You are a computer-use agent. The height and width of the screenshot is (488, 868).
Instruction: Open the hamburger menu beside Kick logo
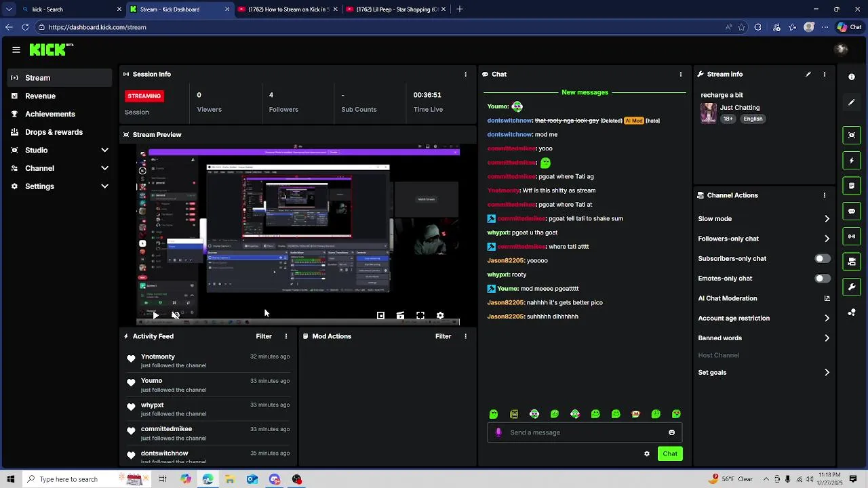(x=16, y=49)
